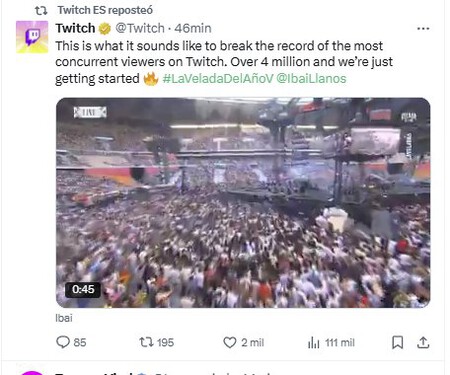This screenshot has height=375, width=450.
Task: Open the 46min timestamp link
Action: pyautogui.click(x=193, y=28)
